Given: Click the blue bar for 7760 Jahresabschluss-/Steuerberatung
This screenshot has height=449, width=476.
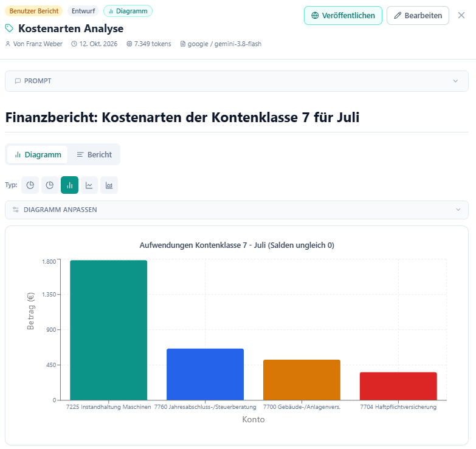Looking at the screenshot, I should (205, 374).
